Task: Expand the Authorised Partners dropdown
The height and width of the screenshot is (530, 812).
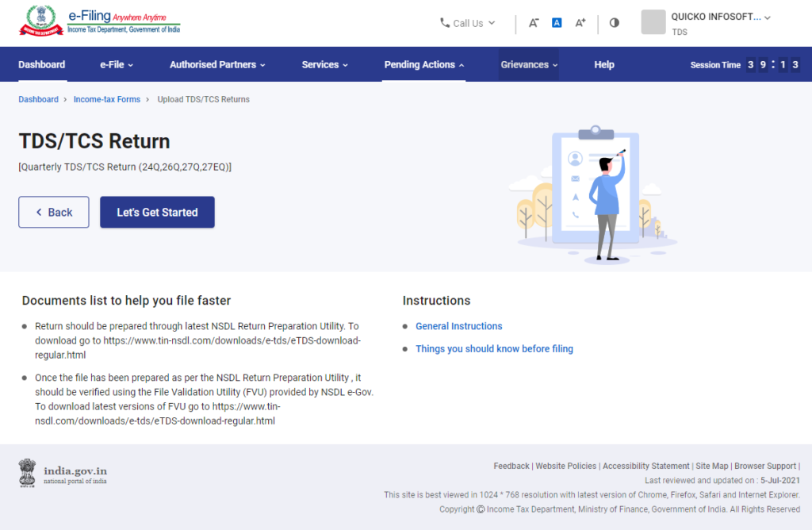Action: [217, 64]
